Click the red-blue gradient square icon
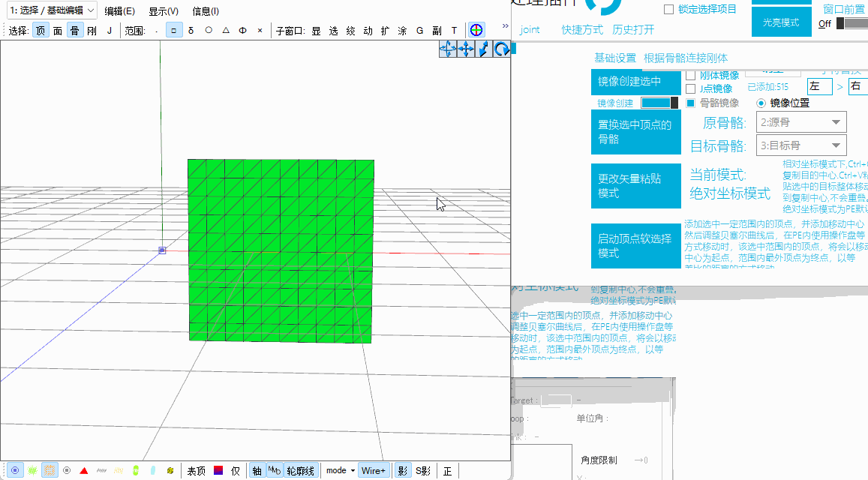 point(218,470)
